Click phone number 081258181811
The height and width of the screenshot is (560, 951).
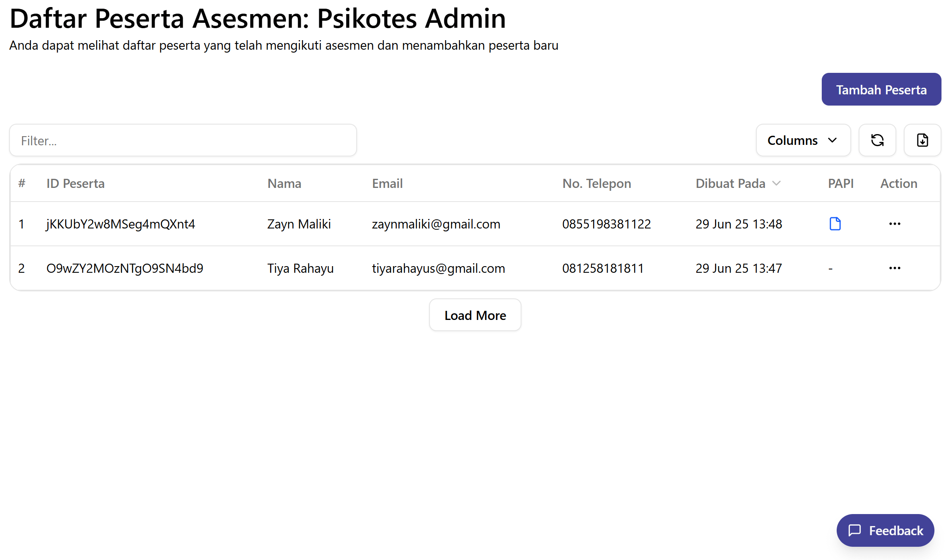pos(603,268)
